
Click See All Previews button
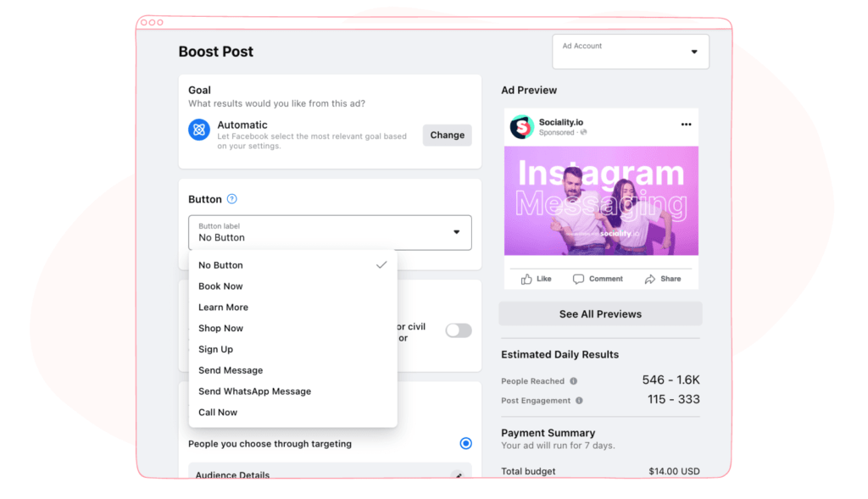tap(600, 313)
